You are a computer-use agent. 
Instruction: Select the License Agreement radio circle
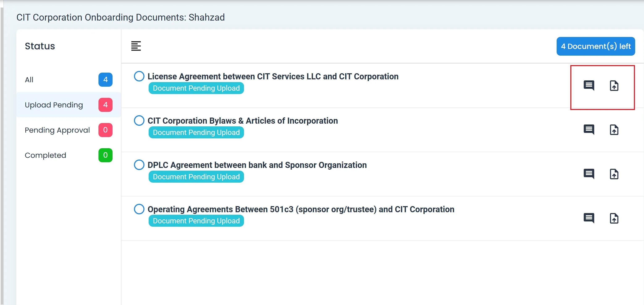[x=139, y=76]
